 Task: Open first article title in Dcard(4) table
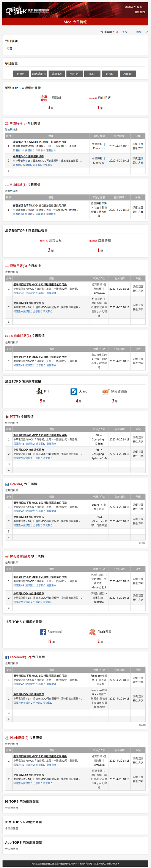coord(40,503)
